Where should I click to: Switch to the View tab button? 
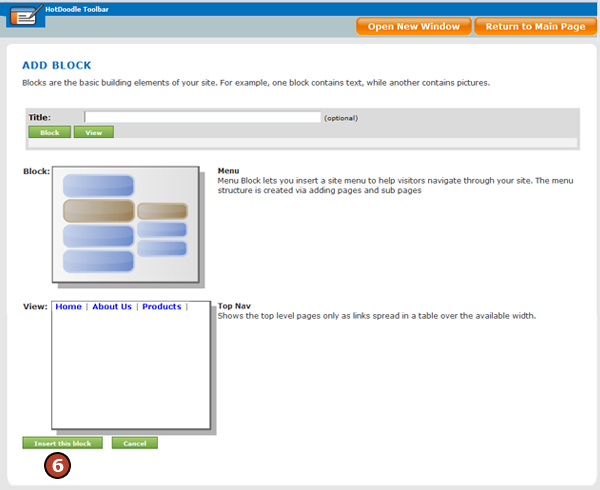click(94, 132)
